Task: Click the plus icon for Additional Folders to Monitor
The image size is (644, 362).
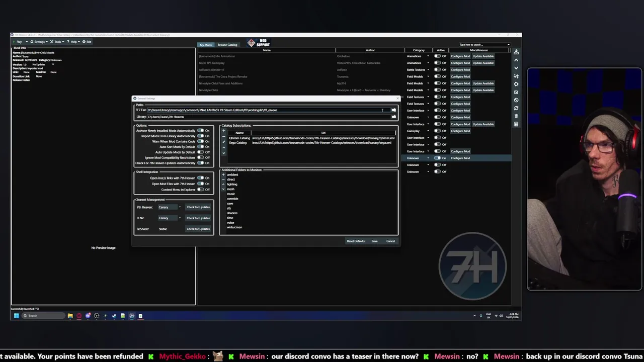Action: pos(223,175)
